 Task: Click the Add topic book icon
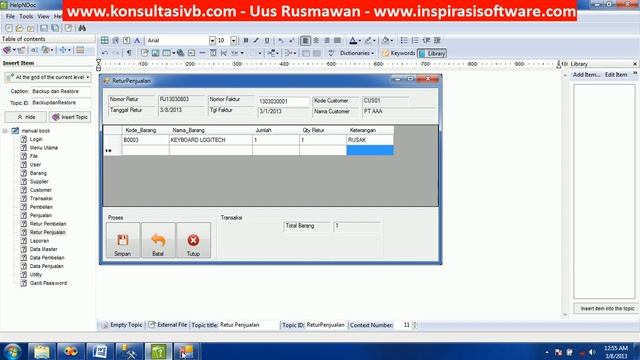click(x=7, y=50)
